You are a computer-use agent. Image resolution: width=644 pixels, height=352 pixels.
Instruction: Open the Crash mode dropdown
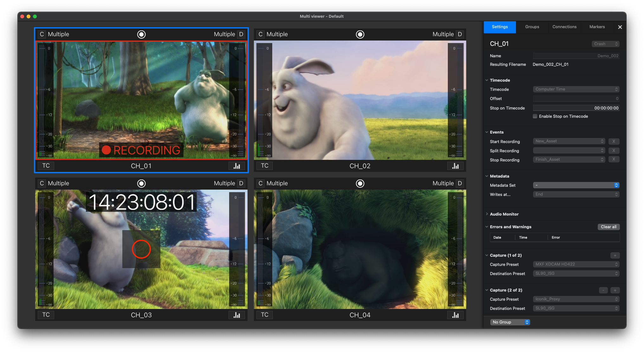[x=605, y=44]
